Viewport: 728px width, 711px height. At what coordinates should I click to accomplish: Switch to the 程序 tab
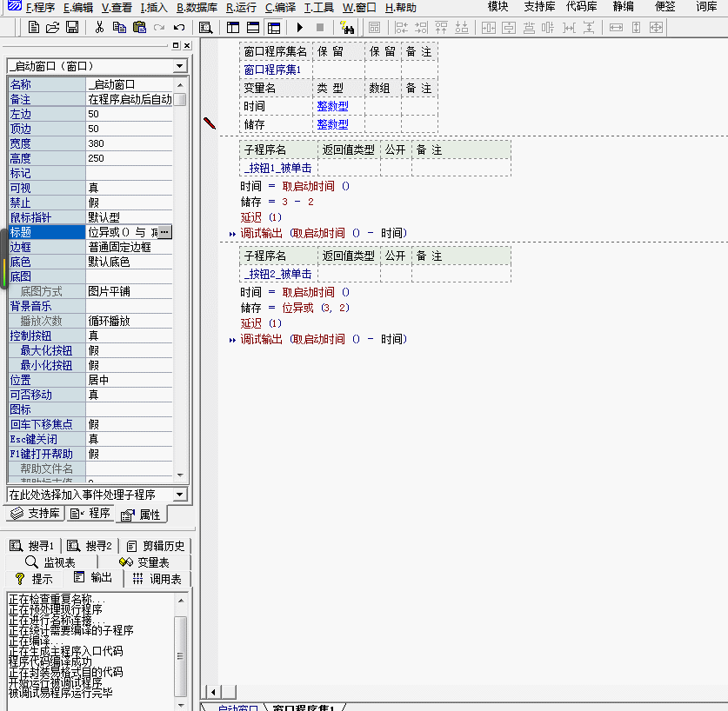(x=90, y=514)
